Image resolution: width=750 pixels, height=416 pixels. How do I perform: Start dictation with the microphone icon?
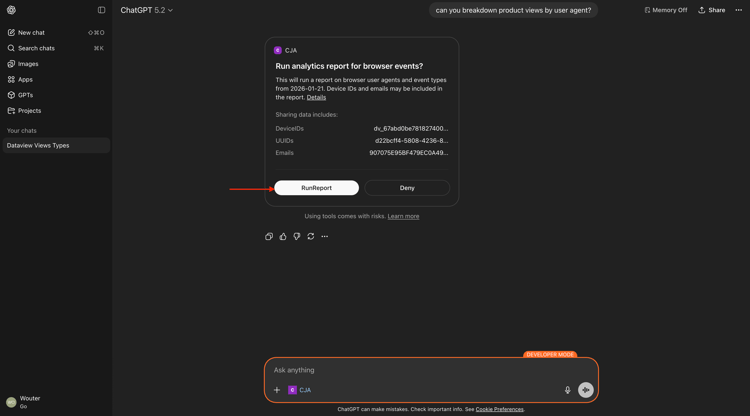(567, 390)
